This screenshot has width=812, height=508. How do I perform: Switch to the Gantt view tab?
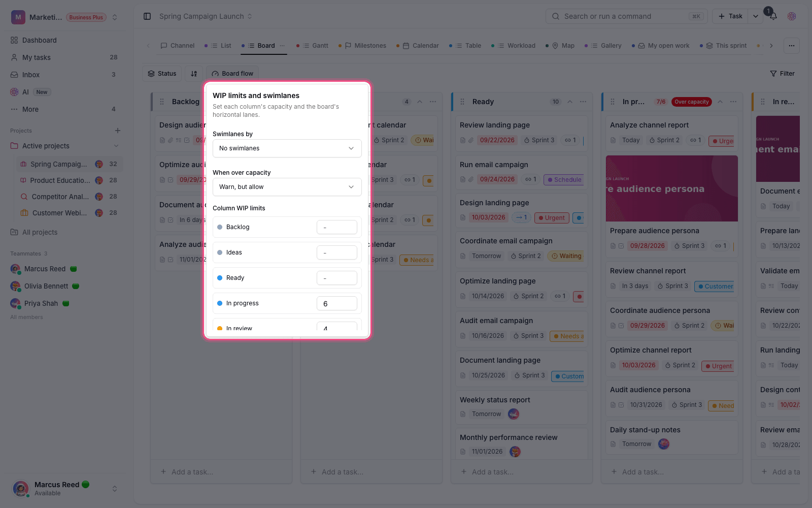coord(312,46)
